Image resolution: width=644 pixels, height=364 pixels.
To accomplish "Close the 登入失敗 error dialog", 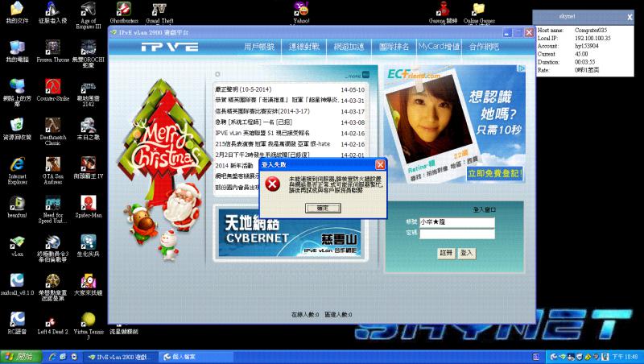I will click(x=380, y=164).
